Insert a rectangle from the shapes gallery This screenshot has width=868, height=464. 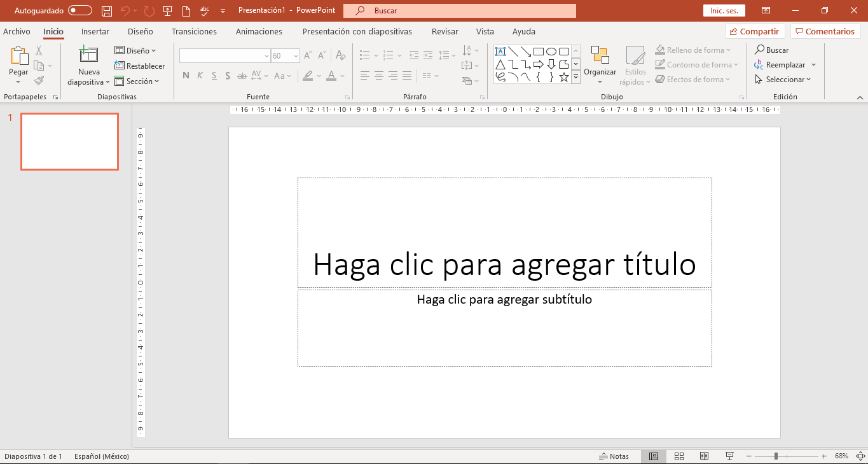(537, 51)
